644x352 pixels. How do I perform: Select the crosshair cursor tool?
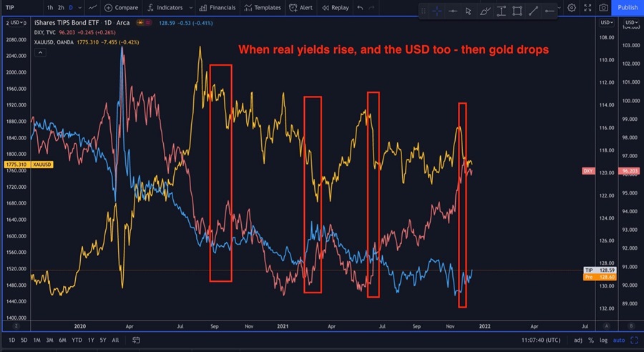pos(437,11)
